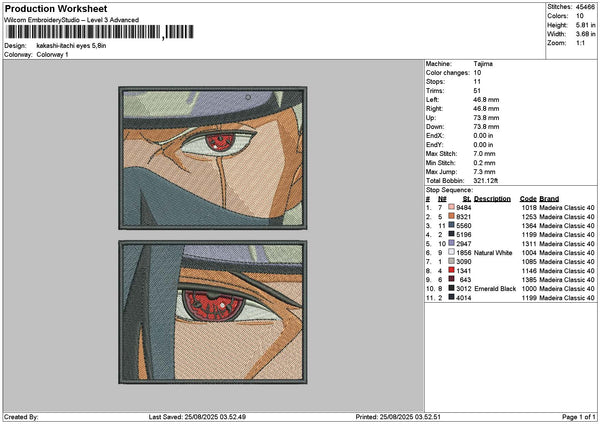Click the Left value 46.8 mm
This screenshot has width=600, height=424.
486,99
